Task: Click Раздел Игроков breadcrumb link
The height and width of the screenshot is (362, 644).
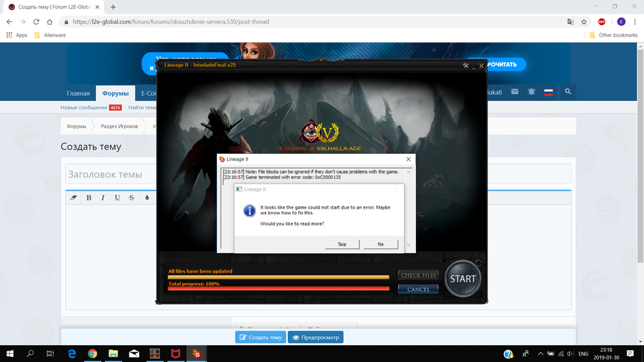Action: pos(119,126)
